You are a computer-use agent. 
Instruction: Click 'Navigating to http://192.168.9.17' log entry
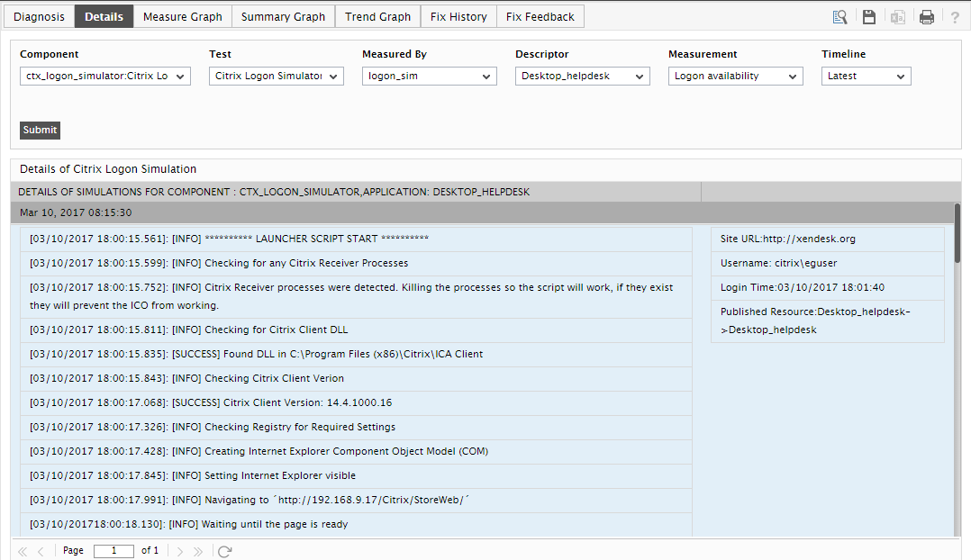click(356, 500)
